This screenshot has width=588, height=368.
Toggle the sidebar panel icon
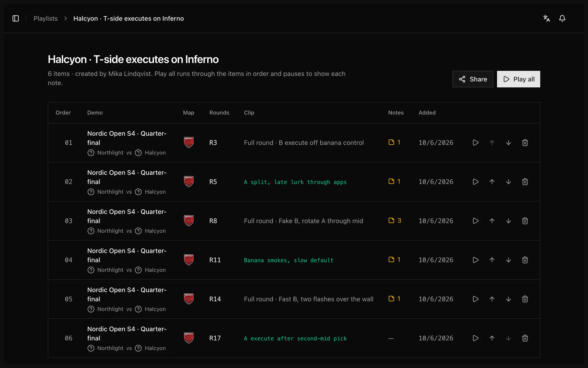pyautogui.click(x=16, y=18)
